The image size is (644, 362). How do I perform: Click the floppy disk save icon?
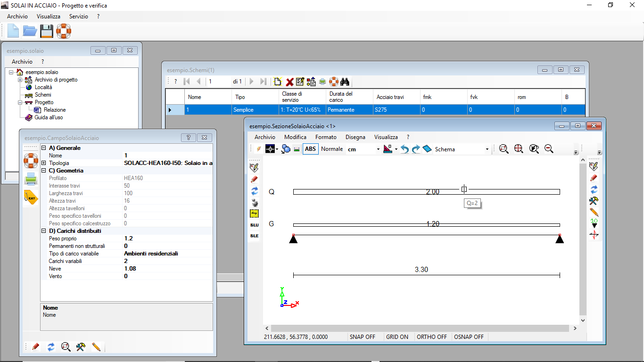point(46,31)
